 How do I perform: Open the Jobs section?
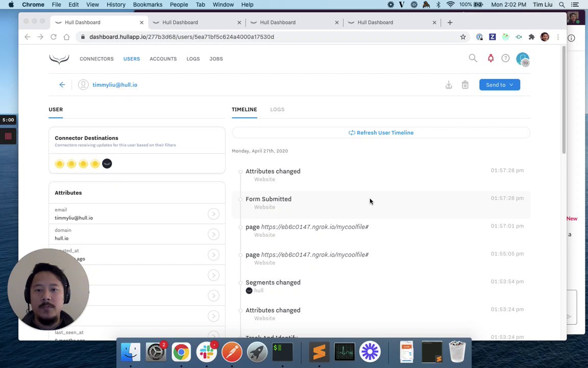[216, 59]
